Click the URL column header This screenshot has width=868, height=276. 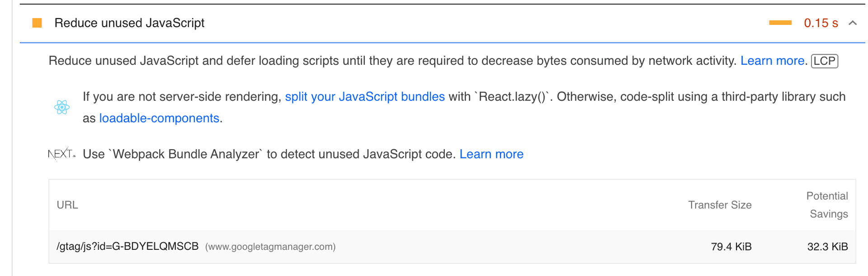click(x=67, y=205)
